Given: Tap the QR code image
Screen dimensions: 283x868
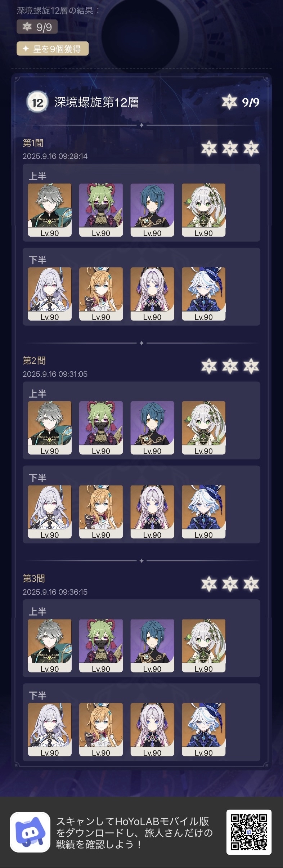Looking at the screenshot, I should 249,832.
